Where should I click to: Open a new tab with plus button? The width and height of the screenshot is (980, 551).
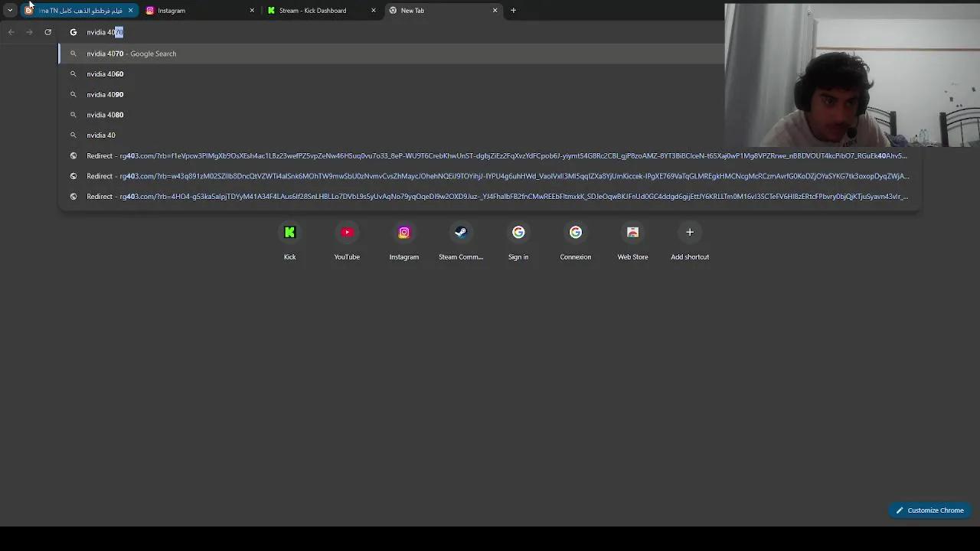513,11
